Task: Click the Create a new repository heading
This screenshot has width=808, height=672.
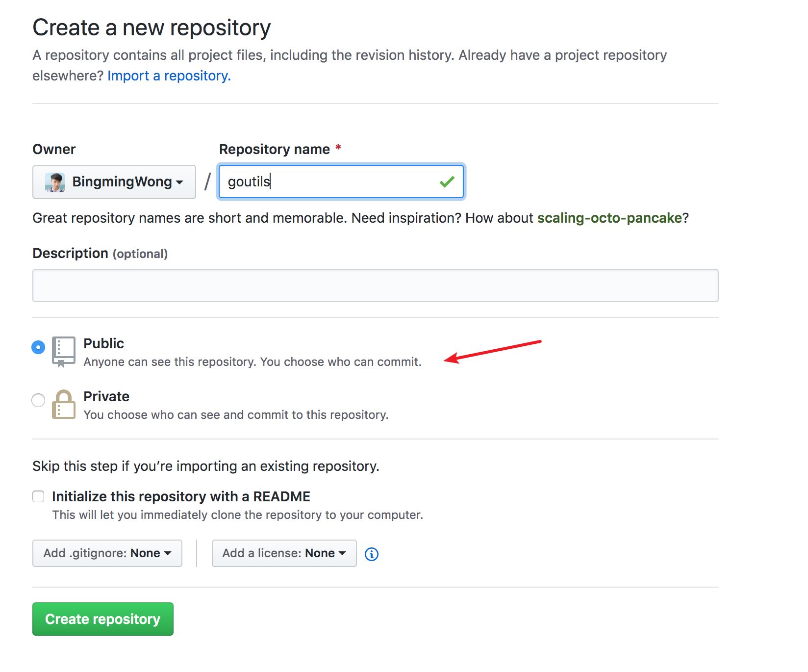Action: point(151,27)
